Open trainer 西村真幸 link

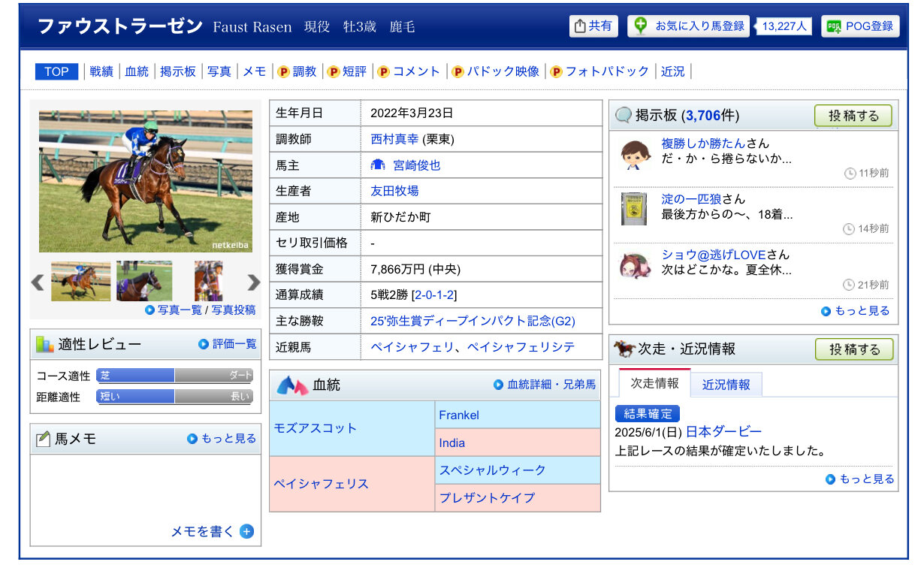394,139
